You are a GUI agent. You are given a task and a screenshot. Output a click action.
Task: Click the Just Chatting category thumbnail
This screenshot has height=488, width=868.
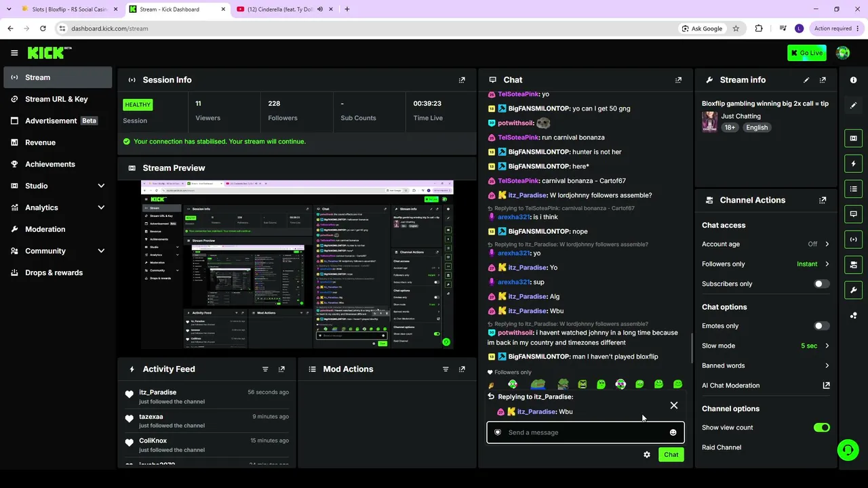tap(709, 122)
